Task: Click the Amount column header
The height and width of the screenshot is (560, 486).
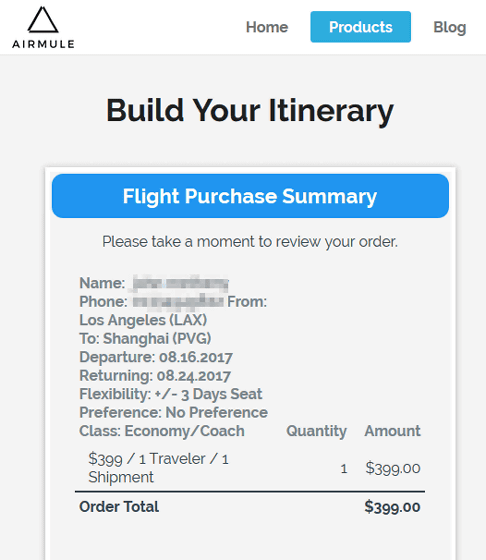Action: (392, 431)
